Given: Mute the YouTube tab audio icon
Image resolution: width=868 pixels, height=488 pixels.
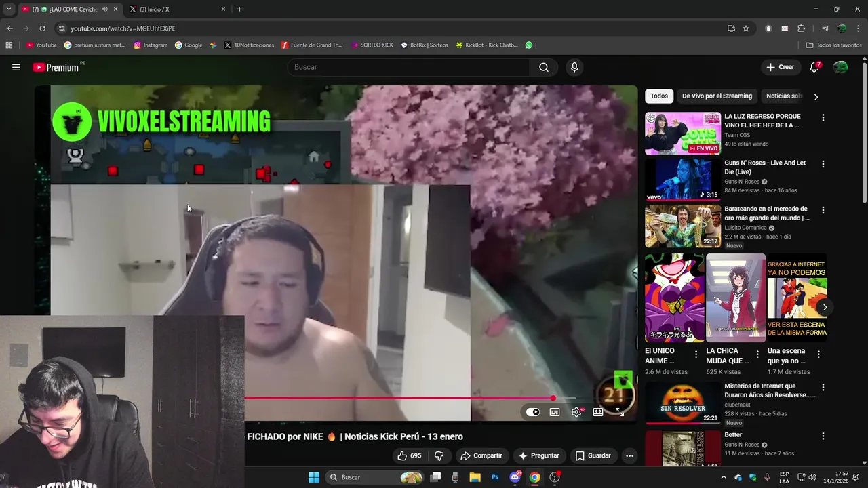Looking at the screenshot, I should [104, 9].
